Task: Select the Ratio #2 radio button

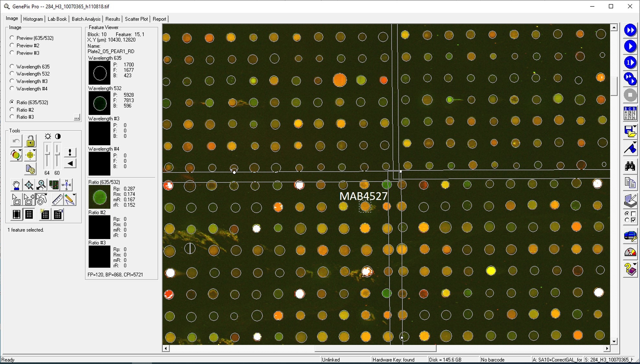Action: (12, 110)
